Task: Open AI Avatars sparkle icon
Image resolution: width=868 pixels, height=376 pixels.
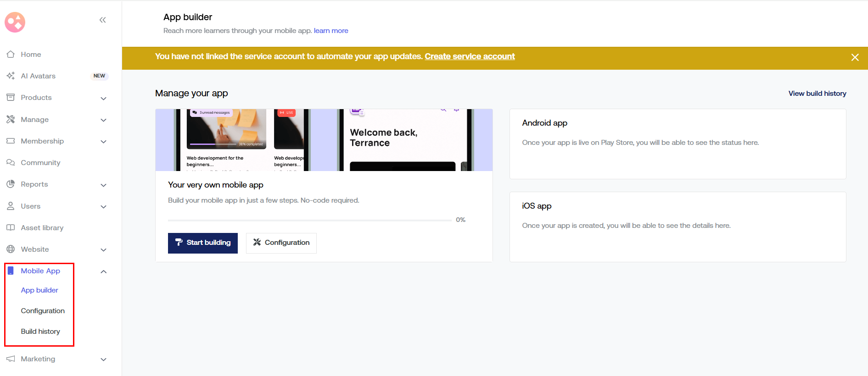Action: tap(11, 76)
